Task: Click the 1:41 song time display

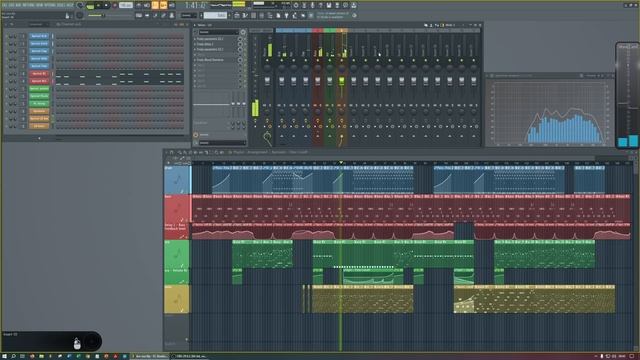Action: pyautogui.click(x=195, y=6)
